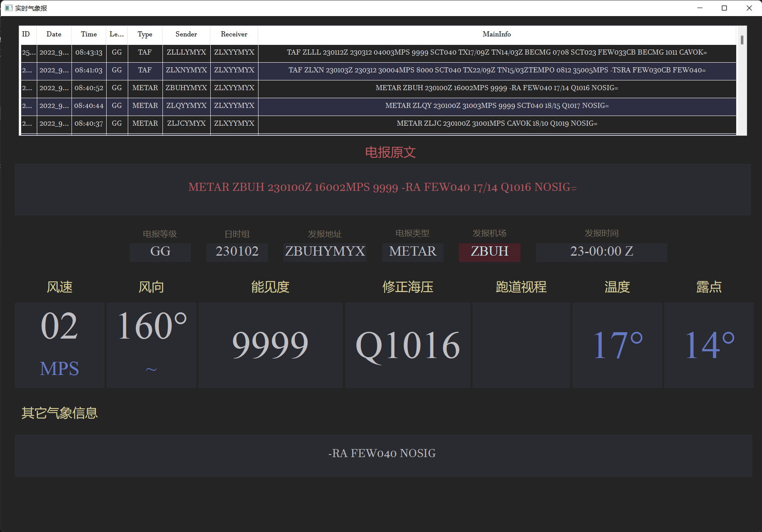This screenshot has width=762, height=532.
Task: Select the METAR ZLQY telegram row
Action: (x=381, y=106)
